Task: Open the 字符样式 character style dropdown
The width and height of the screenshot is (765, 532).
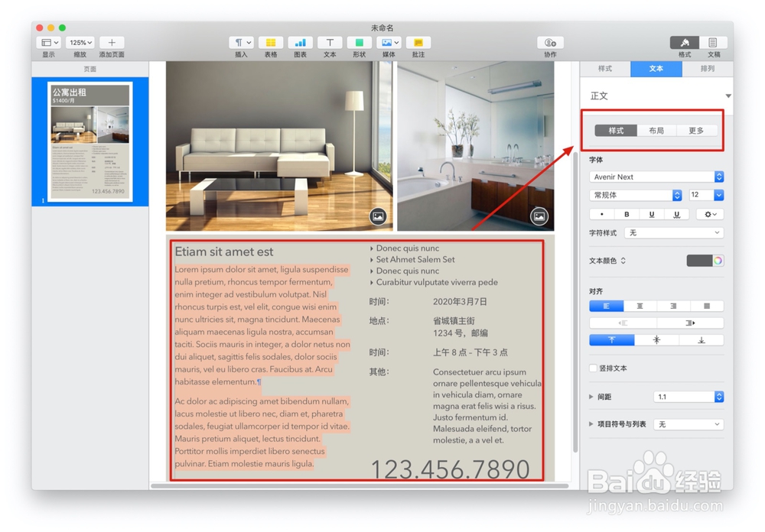Action: 674,232
